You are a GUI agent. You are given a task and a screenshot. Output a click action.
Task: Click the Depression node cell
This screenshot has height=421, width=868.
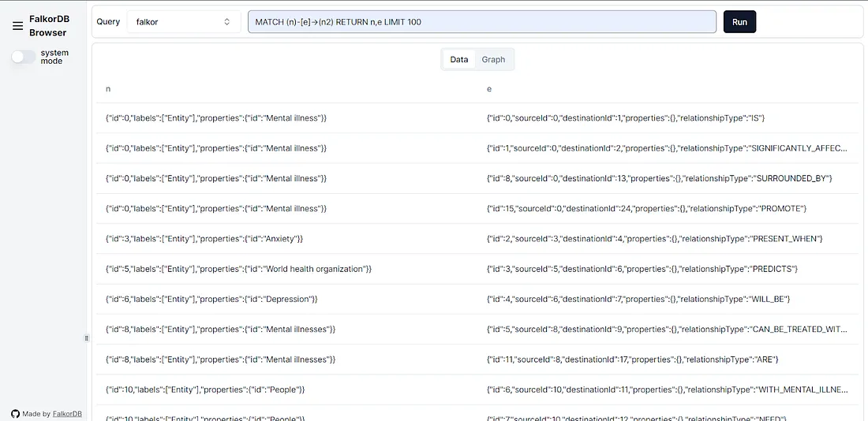tap(211, 300)
